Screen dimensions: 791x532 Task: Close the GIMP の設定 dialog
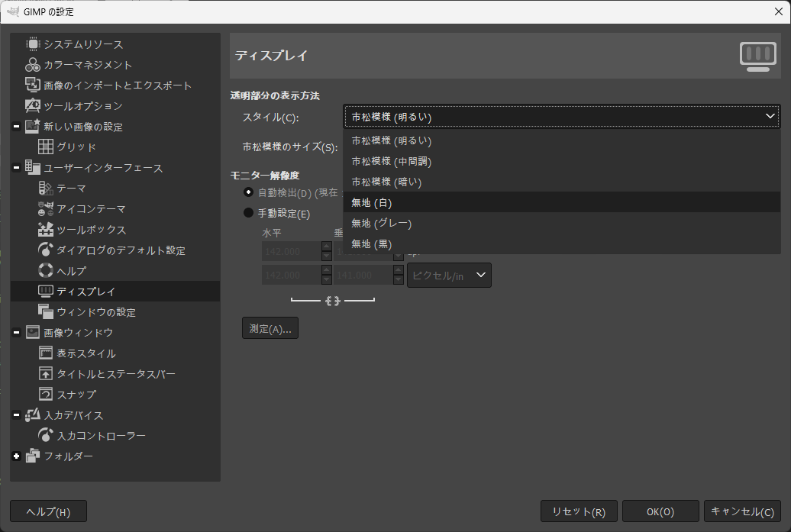778,11
